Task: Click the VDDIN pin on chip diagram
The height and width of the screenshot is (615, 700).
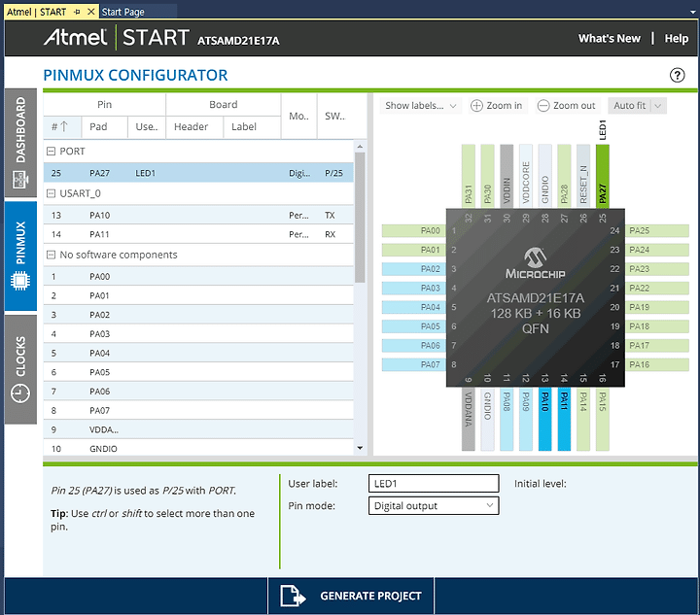Action: [507, 176]
